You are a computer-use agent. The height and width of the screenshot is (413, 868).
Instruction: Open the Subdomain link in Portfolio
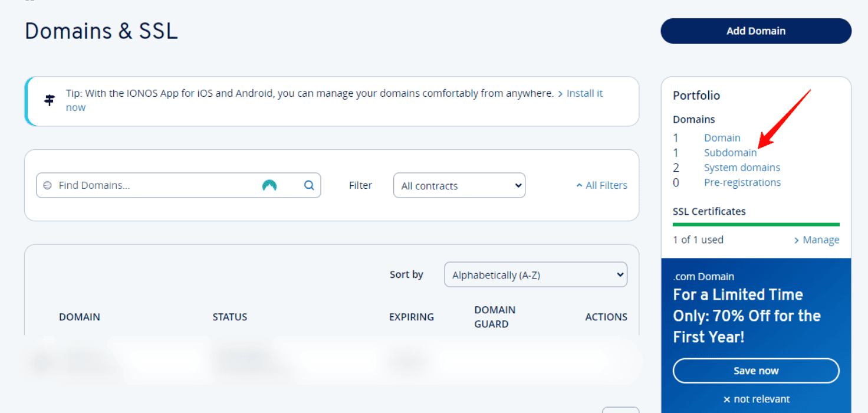(x=731, y=152)
